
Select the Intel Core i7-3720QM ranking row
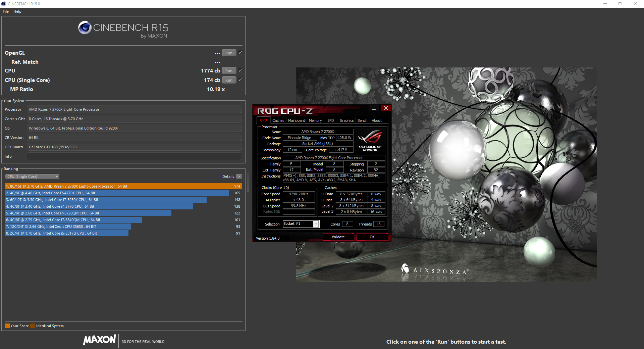pos(123,213)
